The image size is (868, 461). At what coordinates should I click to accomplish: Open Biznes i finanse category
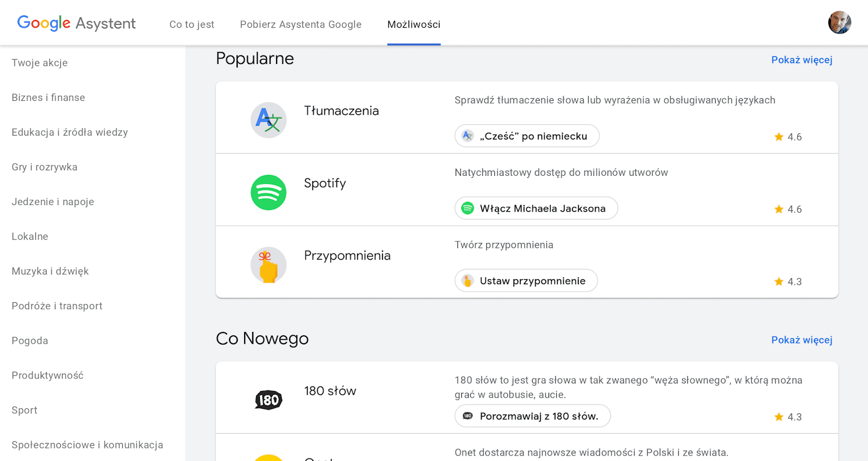tap(48, 98)
